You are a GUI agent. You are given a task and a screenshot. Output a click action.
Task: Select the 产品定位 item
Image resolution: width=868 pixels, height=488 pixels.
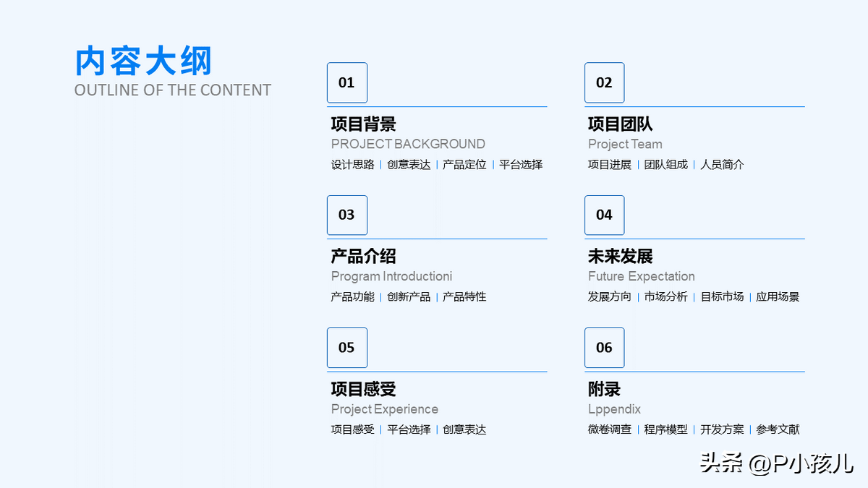(465, 164)
